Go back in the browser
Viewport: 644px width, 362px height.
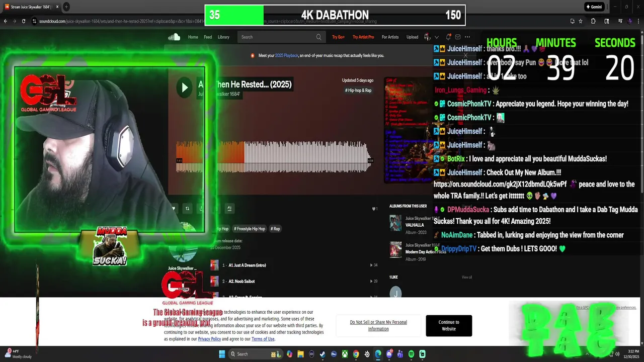[x=6, y=21]
